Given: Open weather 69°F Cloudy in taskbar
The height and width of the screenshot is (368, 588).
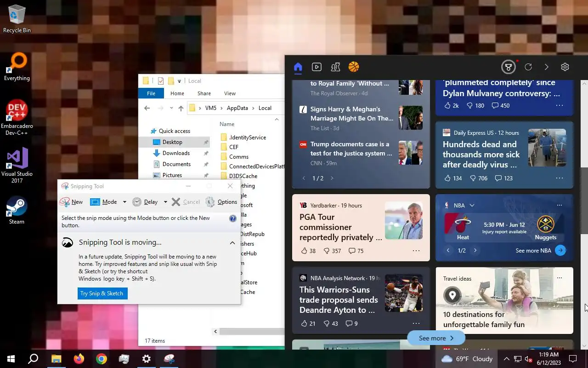Looking at the screenshot, I should click(x=467, y=359).
